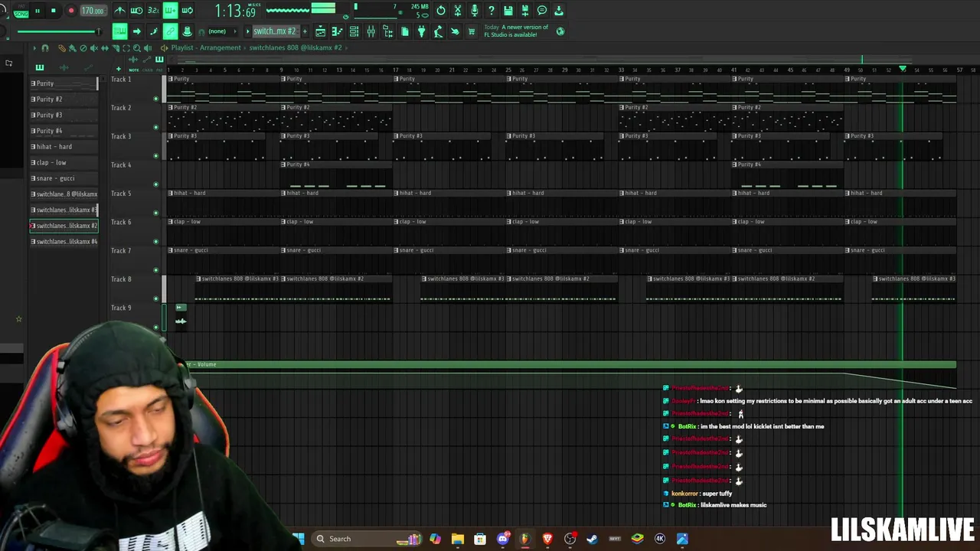
Task: Click the step-edit arrow icon
Action: (x=136, y=31)
